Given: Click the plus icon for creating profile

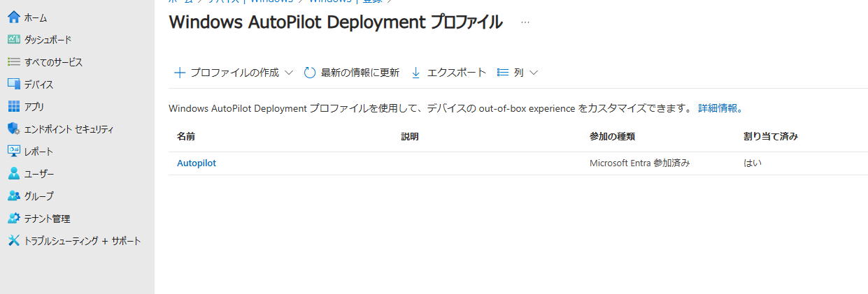Looking at the screenshot, I should coord(180,73).
